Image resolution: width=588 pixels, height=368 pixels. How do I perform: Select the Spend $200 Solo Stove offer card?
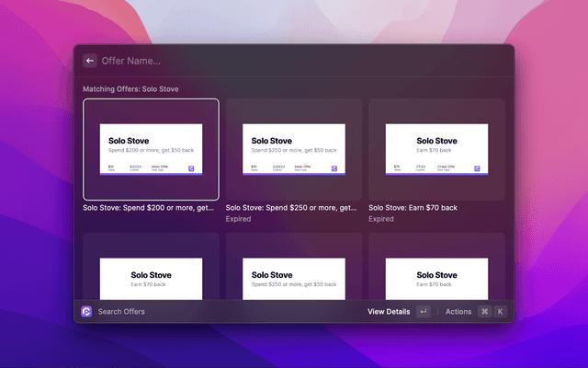click(x=151, y=149)
